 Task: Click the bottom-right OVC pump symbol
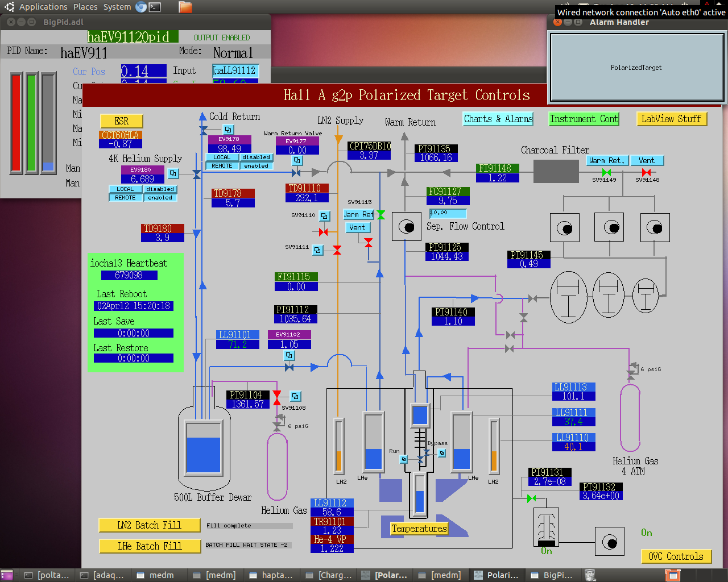point(609,542)
